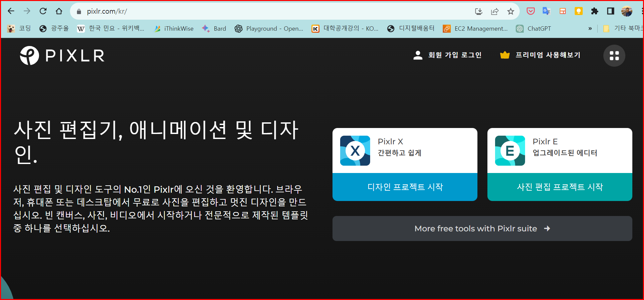Go back using the browser back arrow
The height and width of the screenshot is (300, 644).
[x=11, y=11]
